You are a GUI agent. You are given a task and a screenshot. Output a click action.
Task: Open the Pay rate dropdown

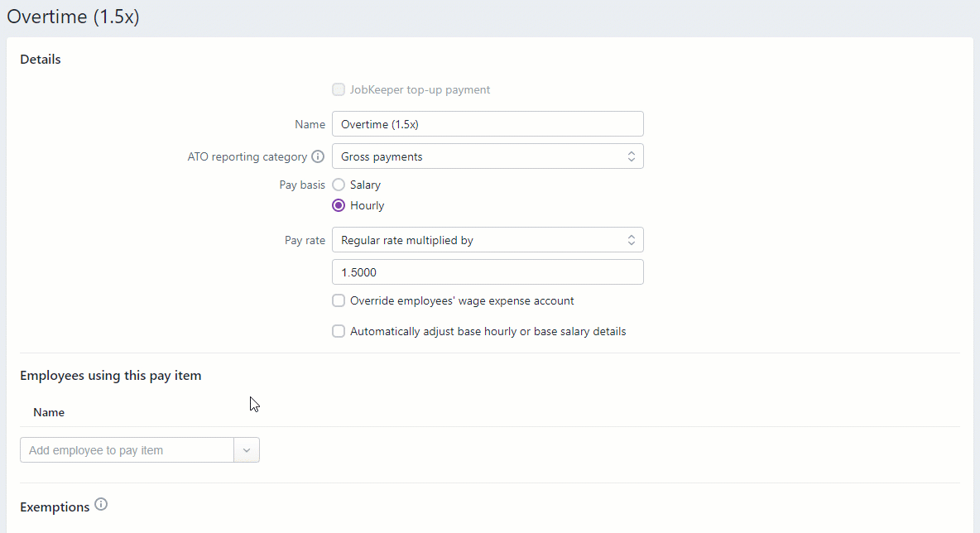tap(488, 240)
